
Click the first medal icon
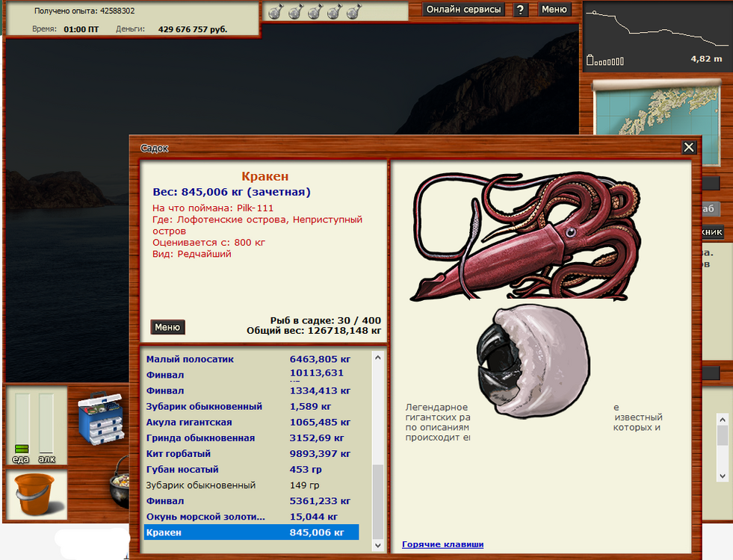click(x=274, y=12)
